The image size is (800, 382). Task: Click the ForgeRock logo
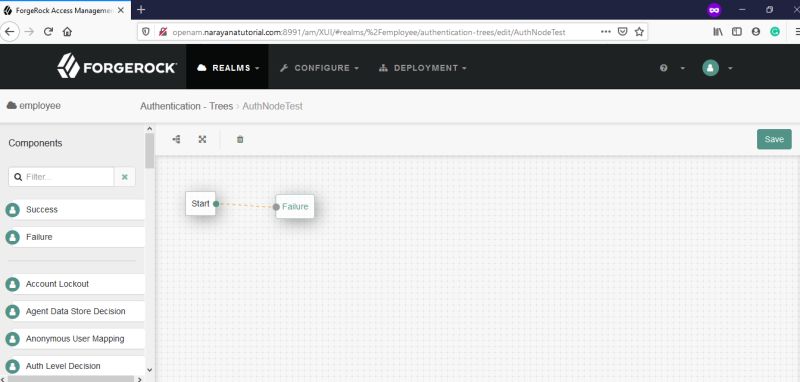point(117,66)
